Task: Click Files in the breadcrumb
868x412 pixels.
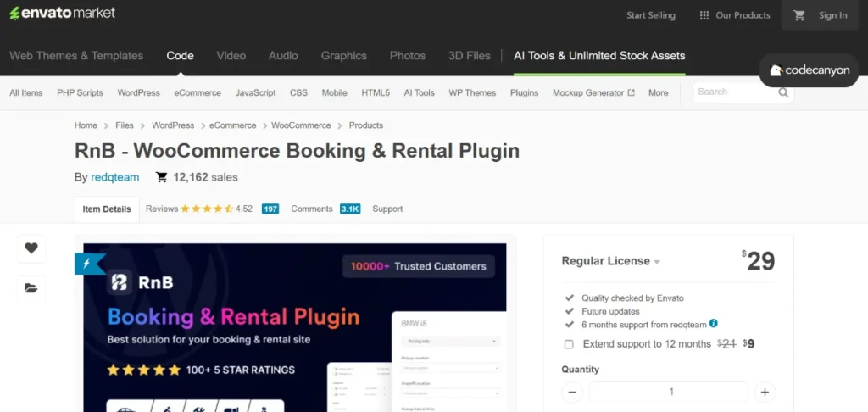Action: click(x=125, y=125)
